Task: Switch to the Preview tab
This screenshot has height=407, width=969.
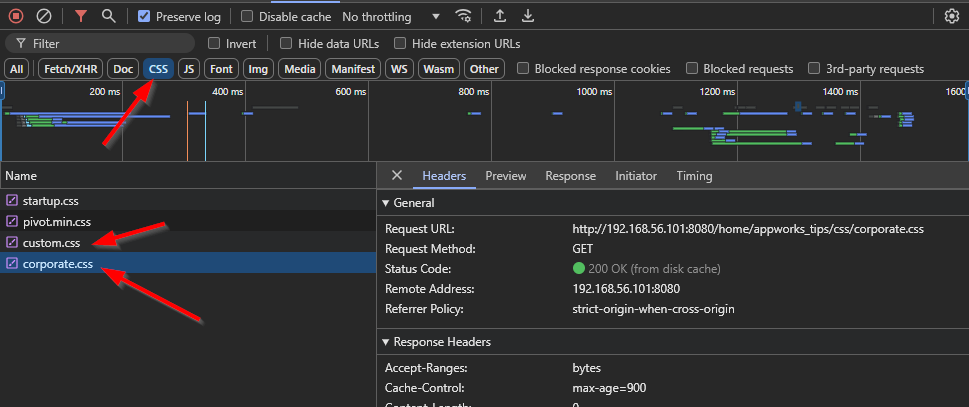Action: pos(505,176)
